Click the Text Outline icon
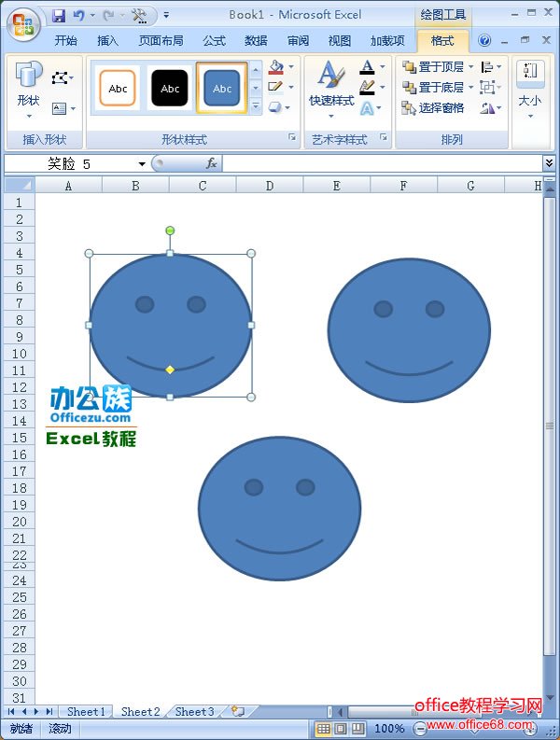The height and width of the screenshot is (740, 560). (x=367, y=88)
